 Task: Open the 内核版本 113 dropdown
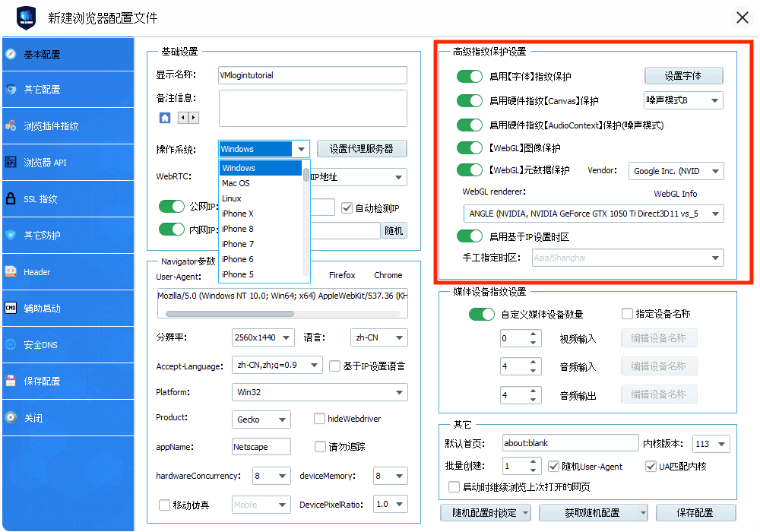(711, 444)
